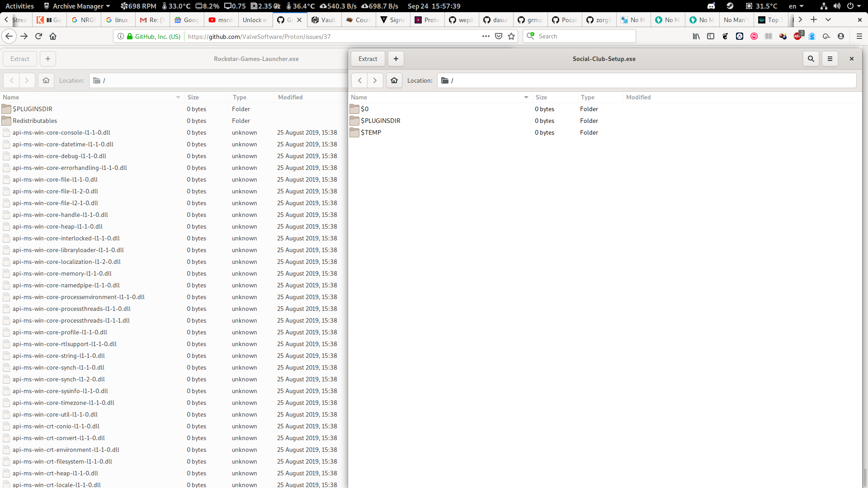Click Location field in Social-Club-Setup window
This screenshot has width=868, height=488.
(647, 80)
